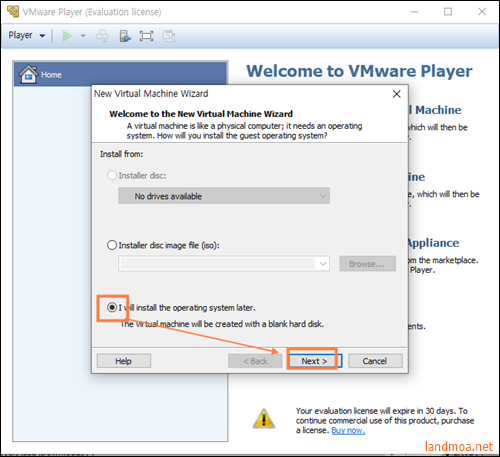500x457 pixels.
Task: Maximize the VMware Player window
Action: [448, 12]
